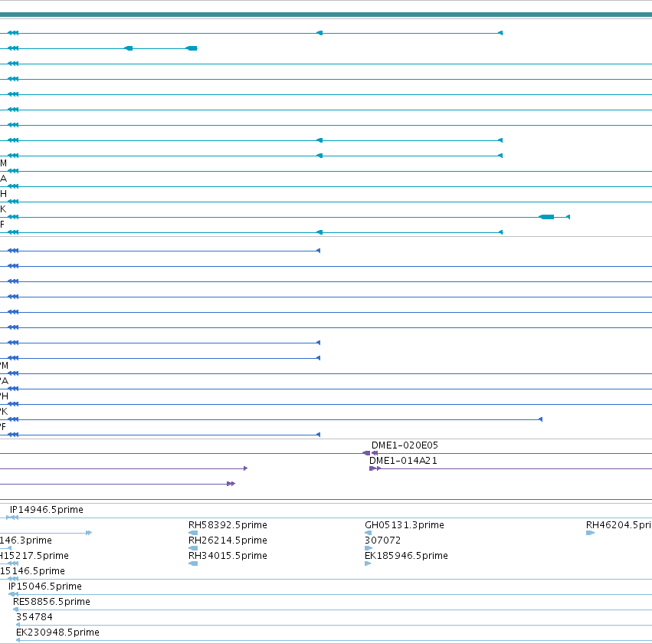Select the RH58392.5prime exon glyph
This screenshot has height=644, width=652.
(x=193, y=533)
